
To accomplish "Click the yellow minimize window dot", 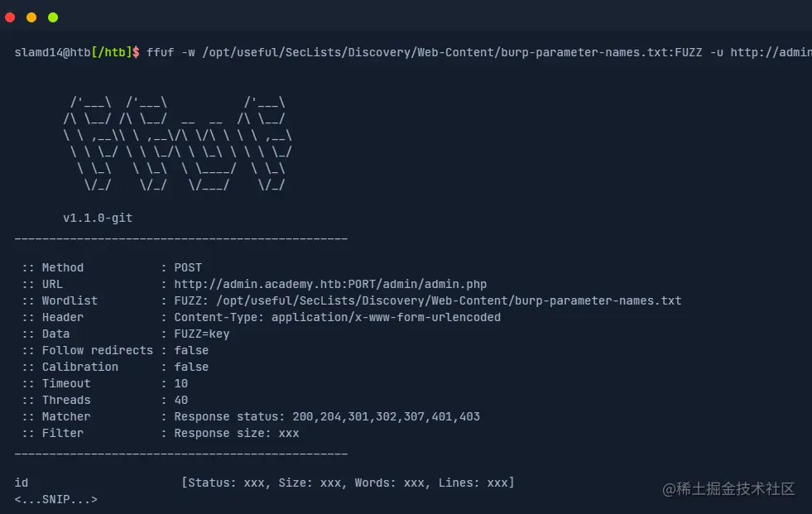I will pos(31,17).
